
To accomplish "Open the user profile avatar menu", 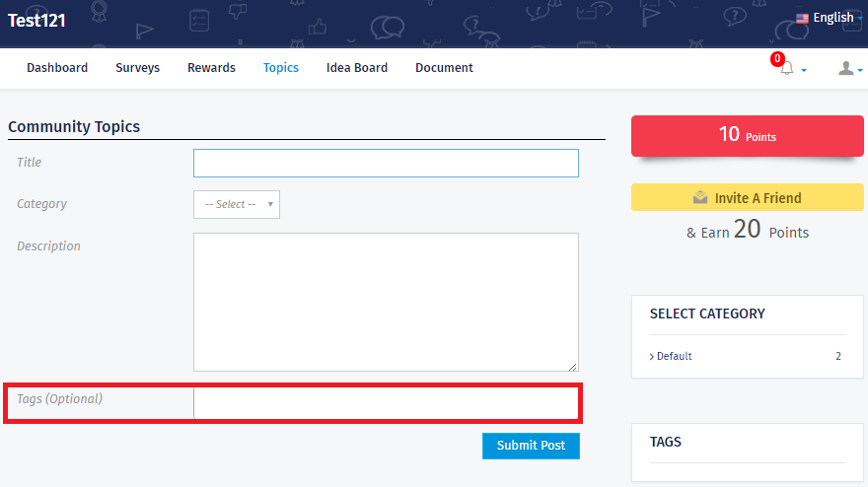I will click(846, 68).
